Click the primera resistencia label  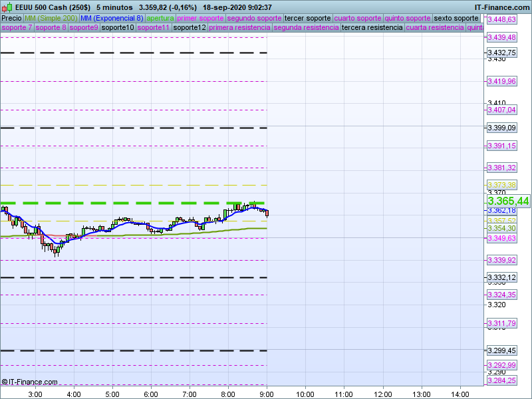(x=239, y=28)
